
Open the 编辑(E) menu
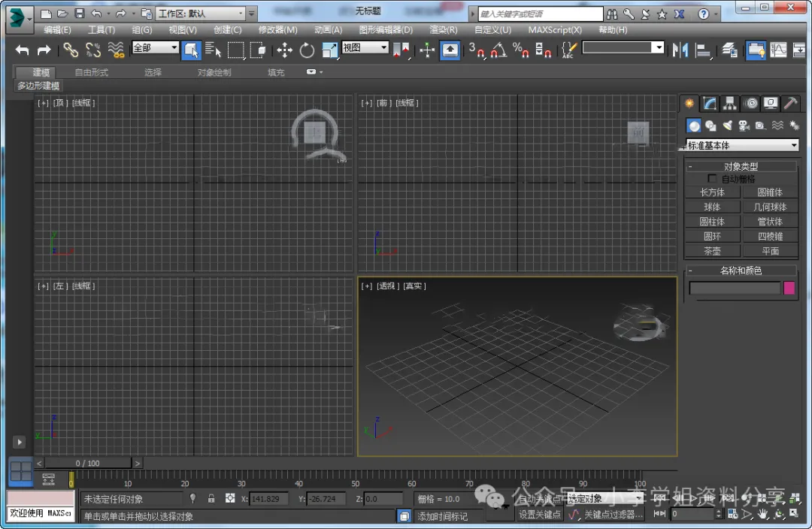coord(57,30)
